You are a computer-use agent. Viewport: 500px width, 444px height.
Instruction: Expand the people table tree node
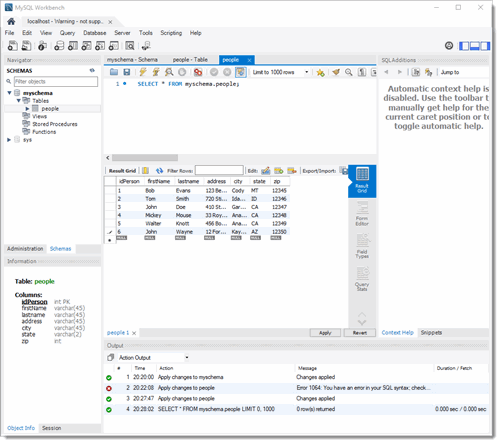(27, 109)
